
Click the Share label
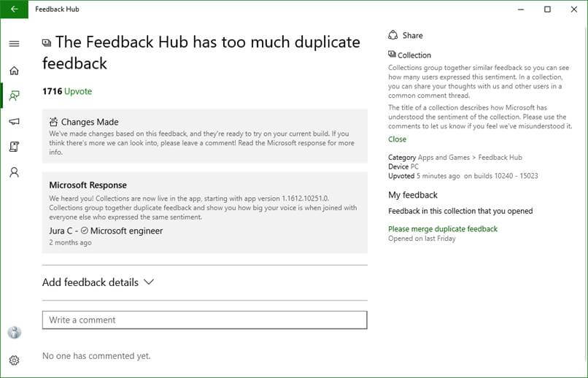click(412, 36)
